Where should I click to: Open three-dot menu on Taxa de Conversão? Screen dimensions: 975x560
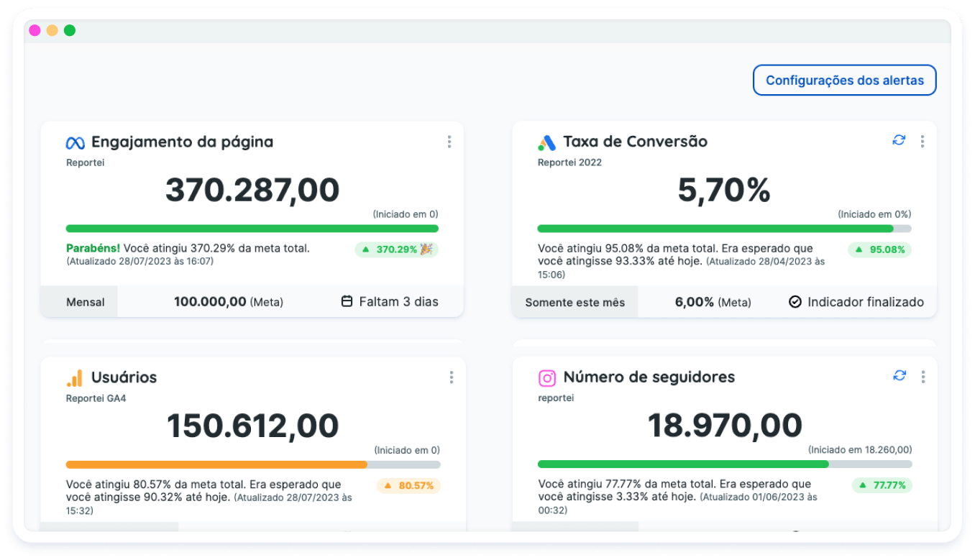pyautogui.click(x=923, y=142)
